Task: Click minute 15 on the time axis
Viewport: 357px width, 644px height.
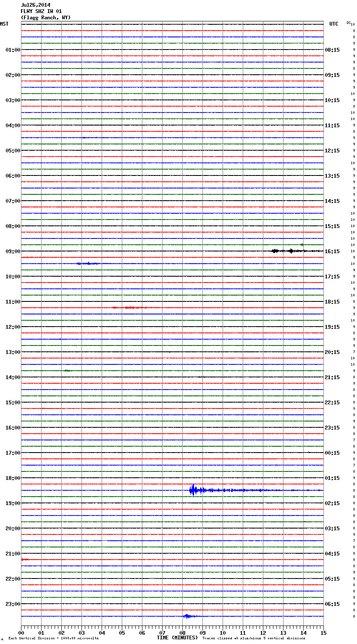Action: (323, 633)
